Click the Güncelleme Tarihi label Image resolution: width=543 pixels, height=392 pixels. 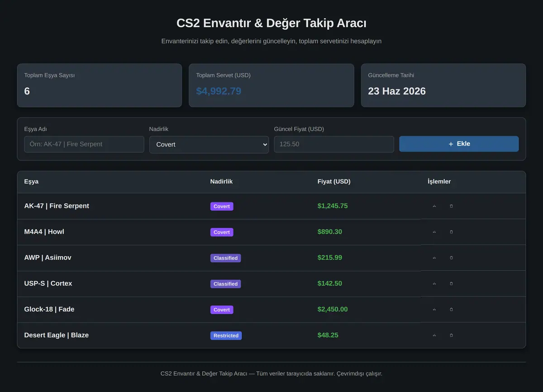pos(391,75)
